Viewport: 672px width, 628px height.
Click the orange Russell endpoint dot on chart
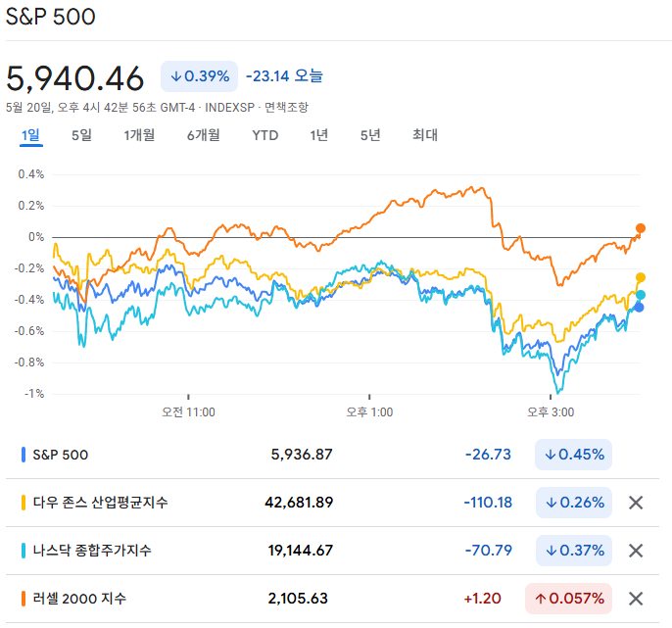pyautogui.click(x=641, y=228)
